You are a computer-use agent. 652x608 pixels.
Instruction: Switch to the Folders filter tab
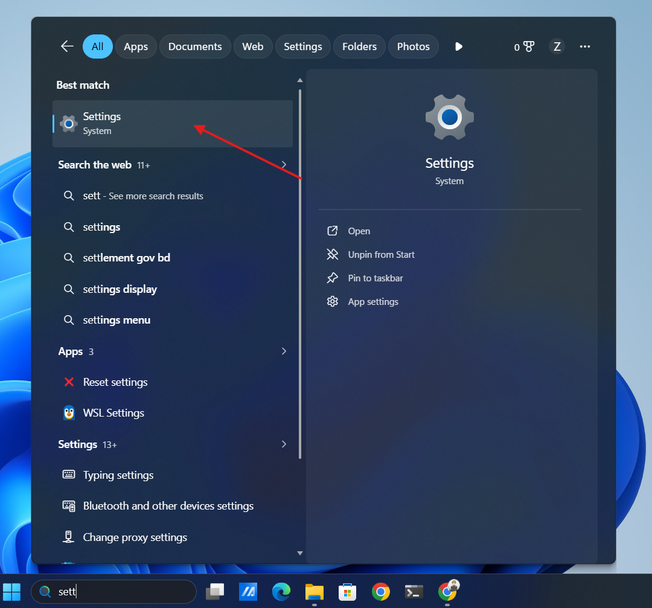tap(359, 47)
